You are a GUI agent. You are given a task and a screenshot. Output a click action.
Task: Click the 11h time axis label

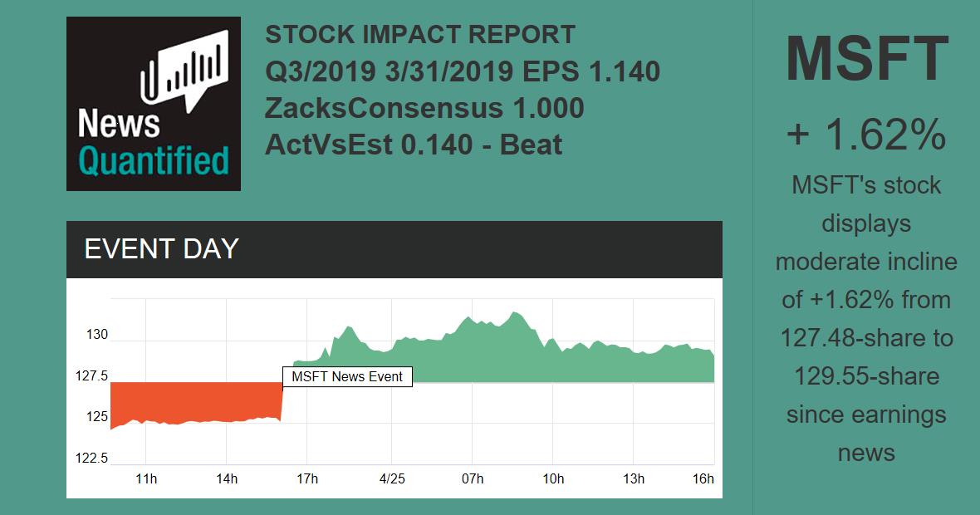pyautogui.click(x=145, y=479)
